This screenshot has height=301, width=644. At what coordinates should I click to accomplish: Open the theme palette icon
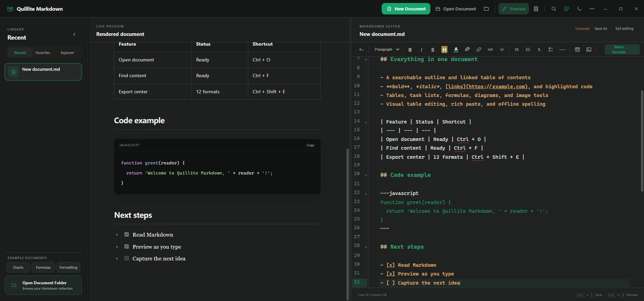click(x=567, y=9)
